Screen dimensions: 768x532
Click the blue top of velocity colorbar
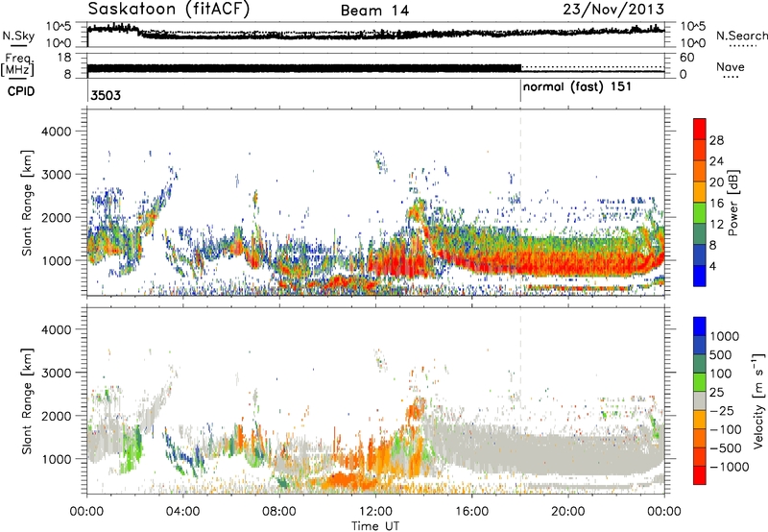pyautogui.click(x=700, y=326)
